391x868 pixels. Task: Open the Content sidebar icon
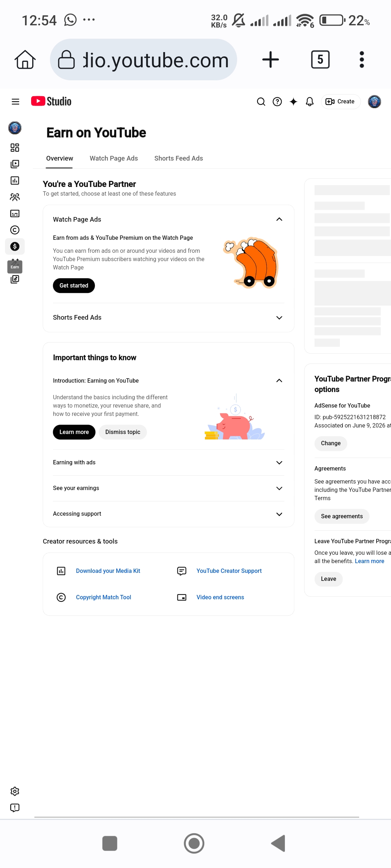15,164
